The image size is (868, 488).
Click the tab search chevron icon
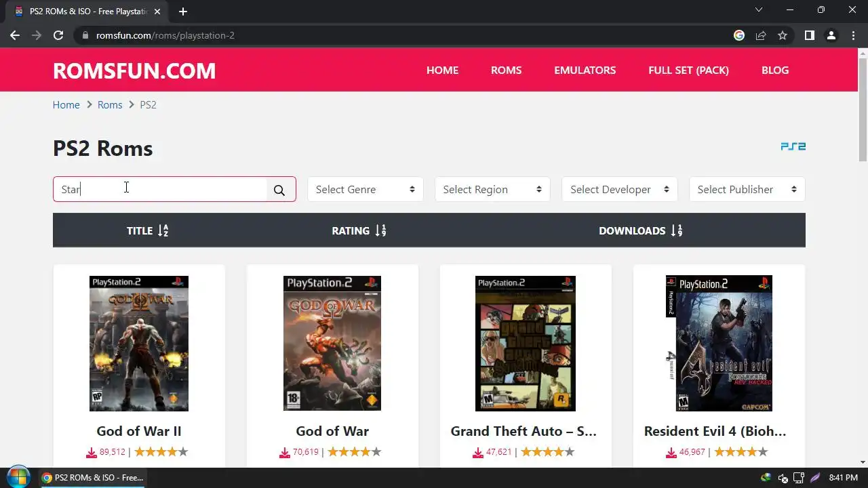tap(759, 10)
